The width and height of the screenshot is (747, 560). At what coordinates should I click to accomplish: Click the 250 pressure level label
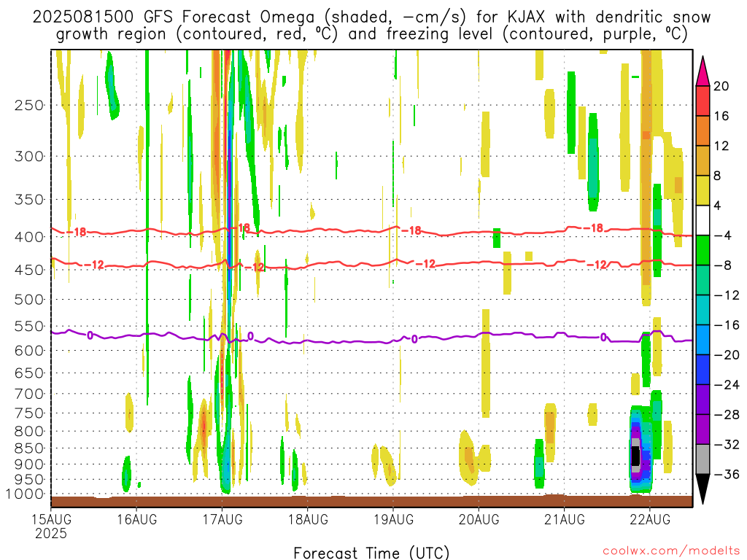click(x=29, y=105)
